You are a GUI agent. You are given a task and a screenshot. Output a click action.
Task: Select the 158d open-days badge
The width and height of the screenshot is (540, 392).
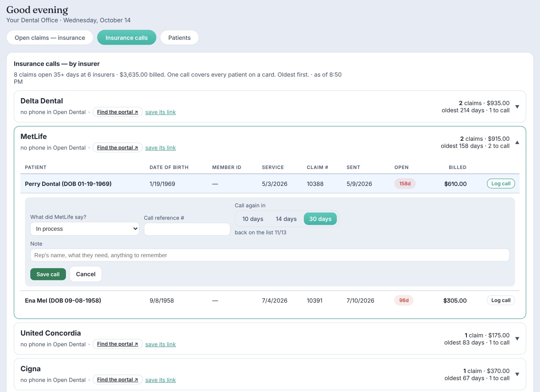pyautogui.click(x=405, y=184)
